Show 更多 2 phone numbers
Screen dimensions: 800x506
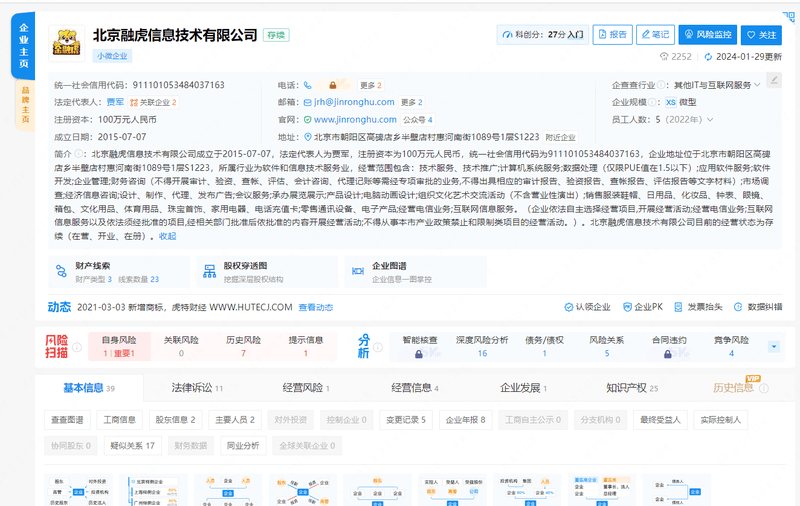coord(371,85)
